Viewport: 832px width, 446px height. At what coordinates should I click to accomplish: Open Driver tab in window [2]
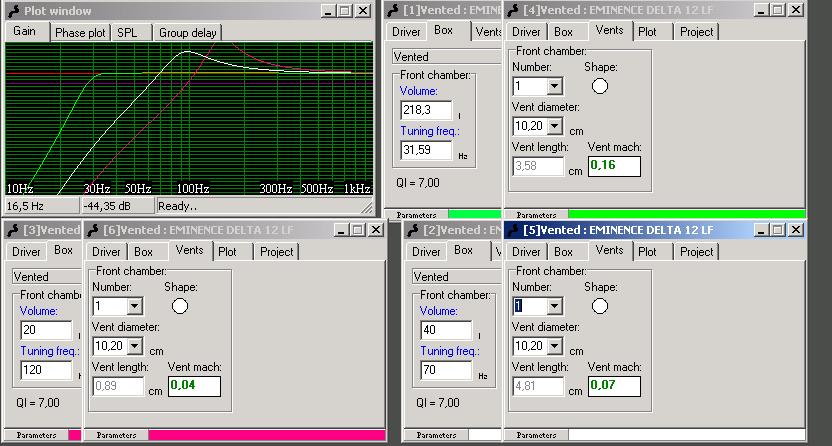(x=427, y=252)
